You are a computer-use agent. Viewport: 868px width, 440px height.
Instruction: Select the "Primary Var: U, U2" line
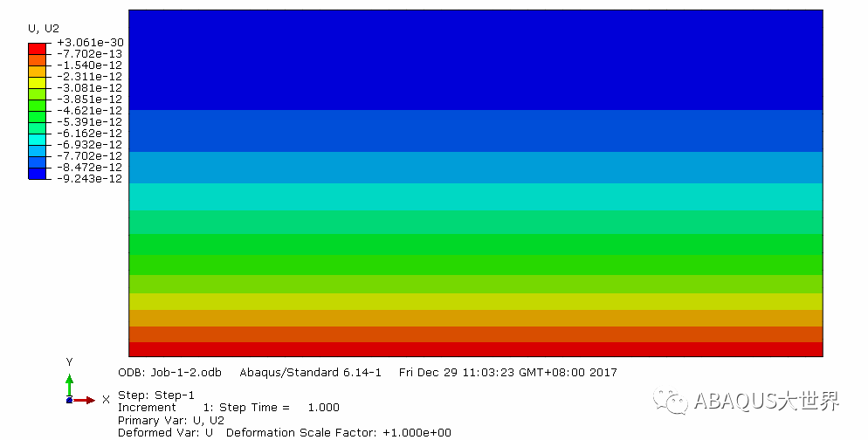[171, 421]
